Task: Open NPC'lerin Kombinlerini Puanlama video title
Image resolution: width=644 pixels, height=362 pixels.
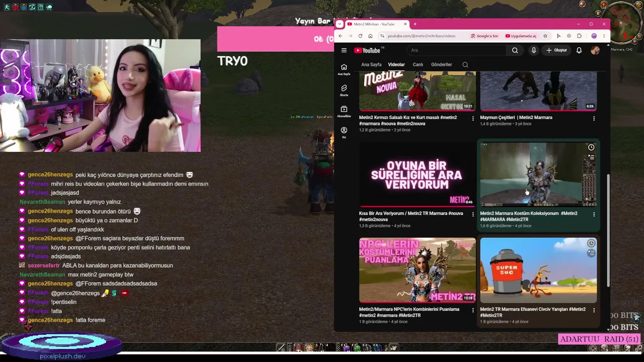Action: (x=409, y=313)
